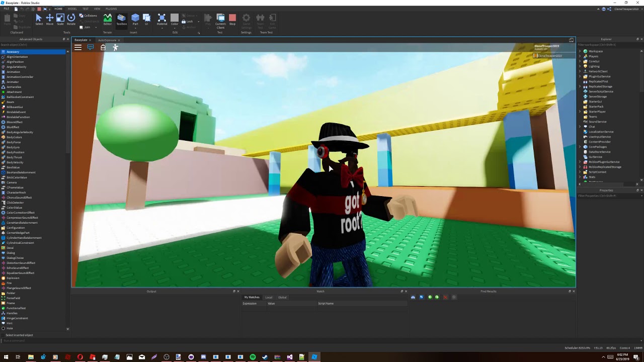Switch to the PLUGINS ribbon tab
The height and width of the screenshot is (362, 644).
111,9
